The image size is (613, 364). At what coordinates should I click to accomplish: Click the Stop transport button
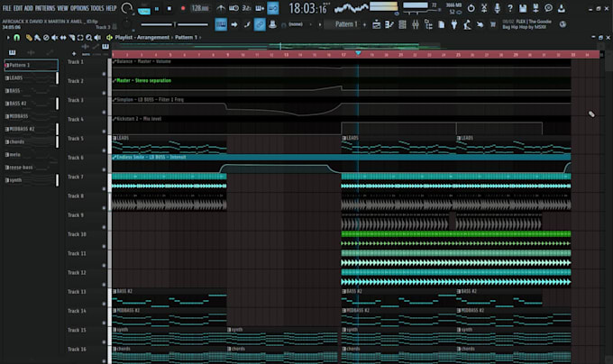[x=169, y=8]
